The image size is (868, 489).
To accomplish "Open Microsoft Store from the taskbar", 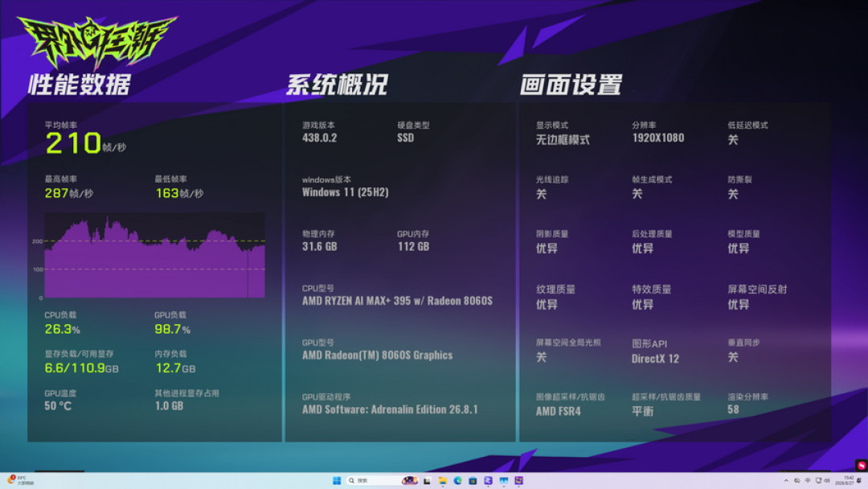I will [473, 481].
